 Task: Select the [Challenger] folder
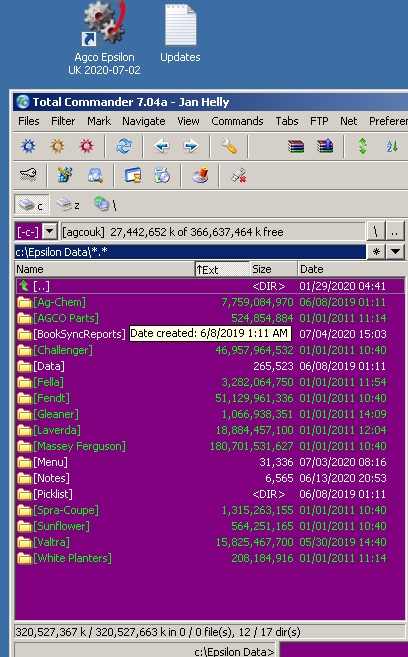click(x=210, y=350)
